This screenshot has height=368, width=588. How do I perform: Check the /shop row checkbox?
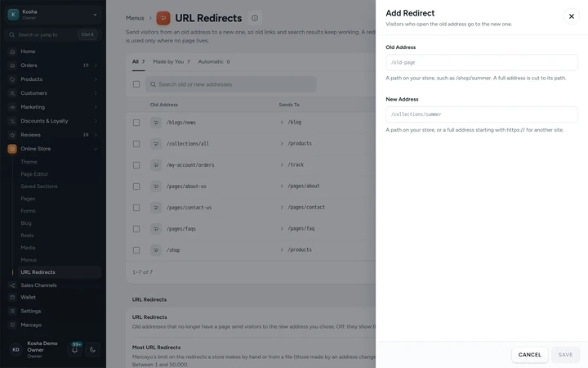point(136,250)
